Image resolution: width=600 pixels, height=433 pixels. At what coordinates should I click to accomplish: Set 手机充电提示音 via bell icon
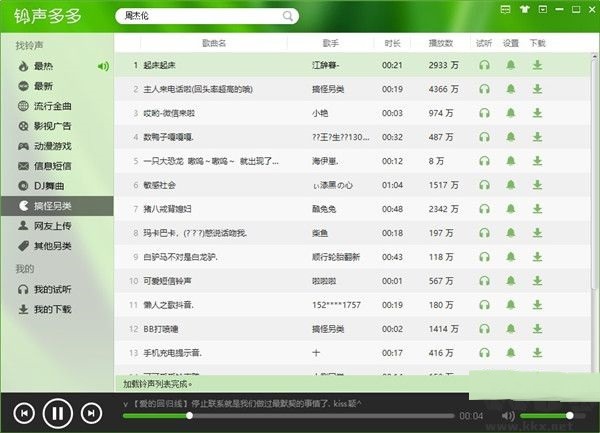(x=510, y=353)
